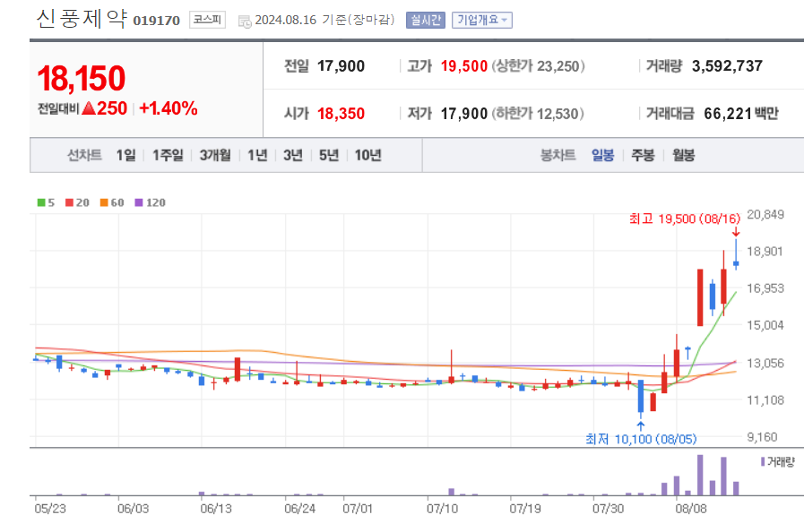Screen dimensions: 804x532
Task: Select the 3개월 line chart tab
Action: [x=215, y=155]
